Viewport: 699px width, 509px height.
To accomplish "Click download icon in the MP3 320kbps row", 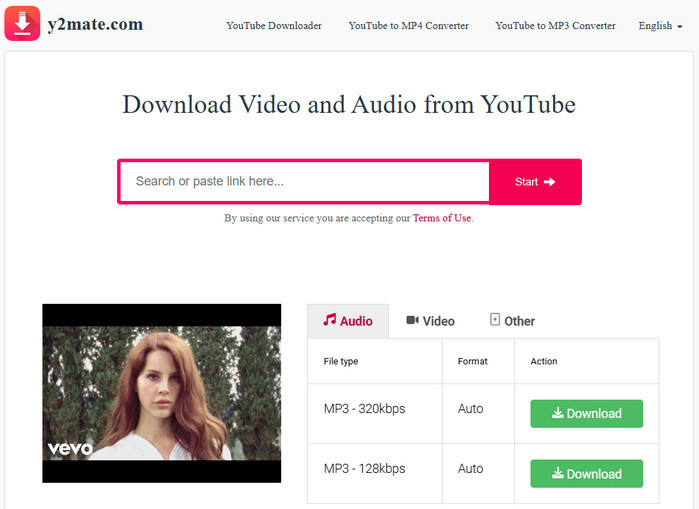I will click(557, 413).
